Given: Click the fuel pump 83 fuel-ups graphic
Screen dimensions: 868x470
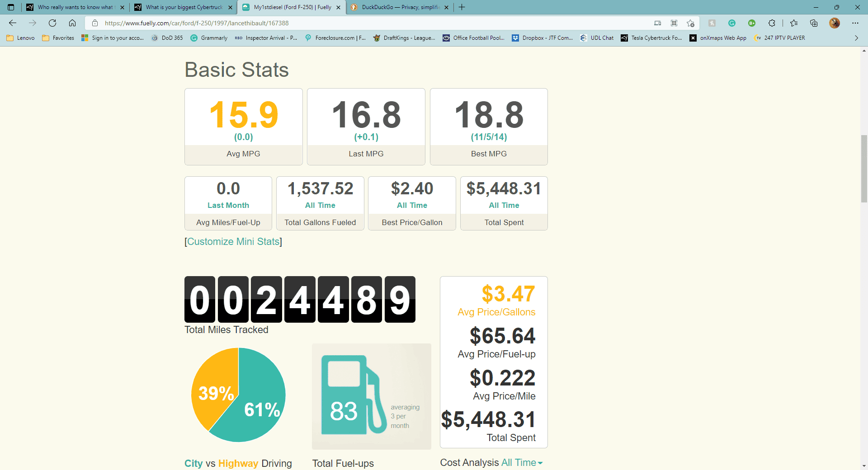Looking at the screenshot, I should click(x=372, y=396).
